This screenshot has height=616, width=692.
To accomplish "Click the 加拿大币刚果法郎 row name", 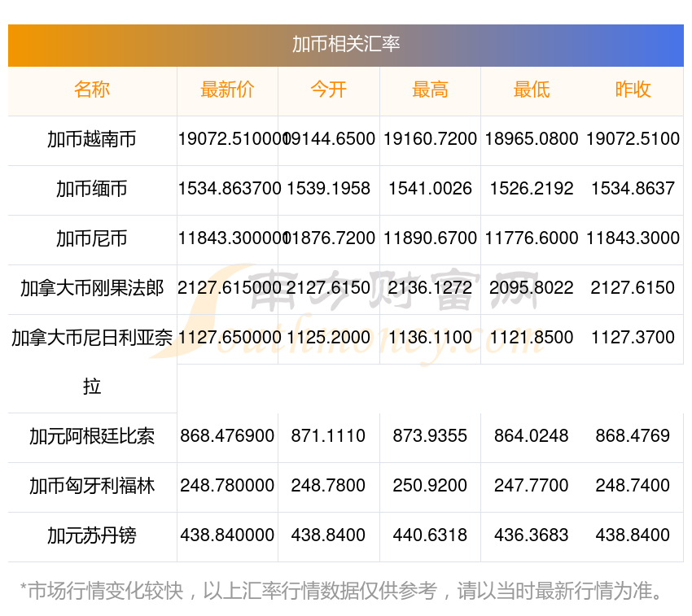I will click(92, 288).
